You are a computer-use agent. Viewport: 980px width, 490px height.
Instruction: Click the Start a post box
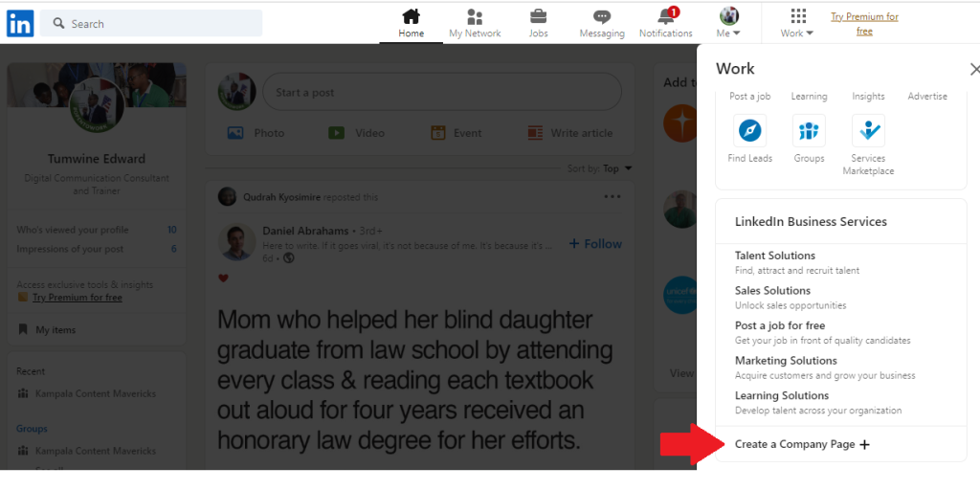(x=442, y=92)
